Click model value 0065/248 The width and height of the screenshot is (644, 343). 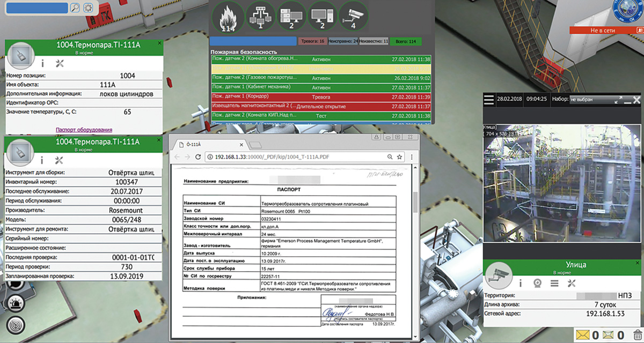click(x=127, y=220)
